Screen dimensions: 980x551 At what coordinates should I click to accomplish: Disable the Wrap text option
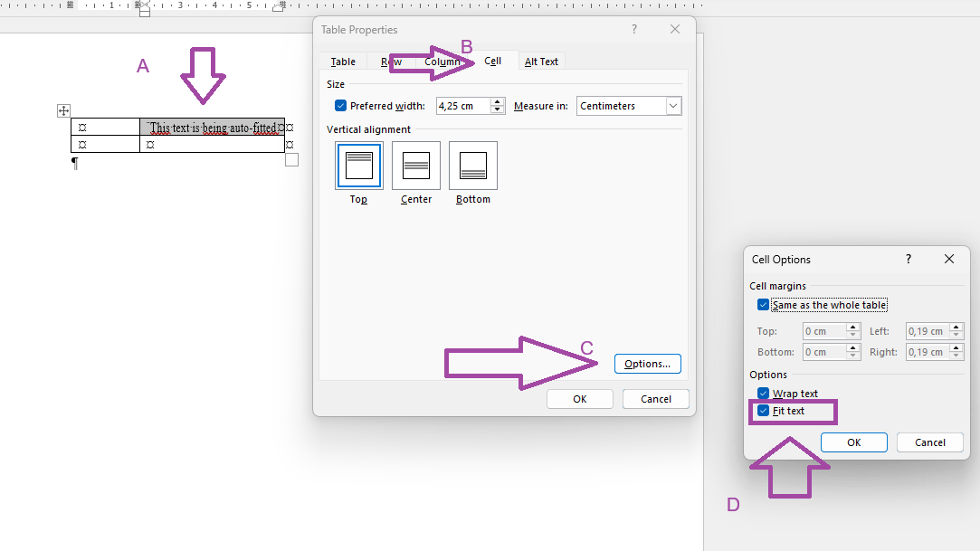763,393
